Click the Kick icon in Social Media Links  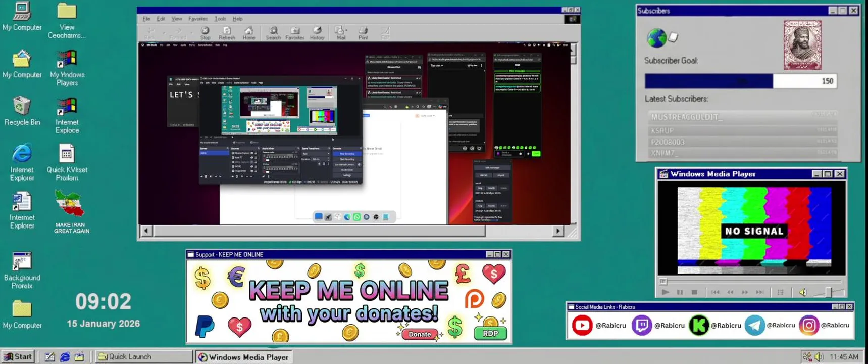699,325
